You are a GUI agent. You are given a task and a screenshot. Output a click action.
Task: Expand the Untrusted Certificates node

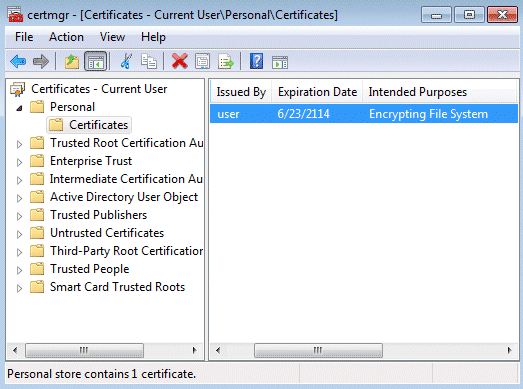tap(19, 234)
